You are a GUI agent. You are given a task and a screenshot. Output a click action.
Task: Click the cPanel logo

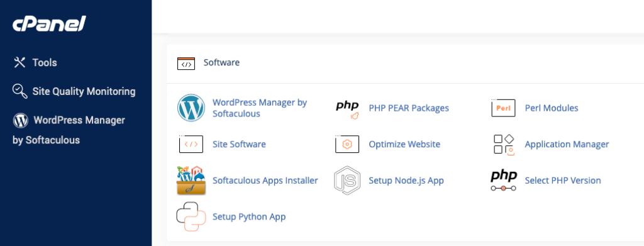(49, 24)
